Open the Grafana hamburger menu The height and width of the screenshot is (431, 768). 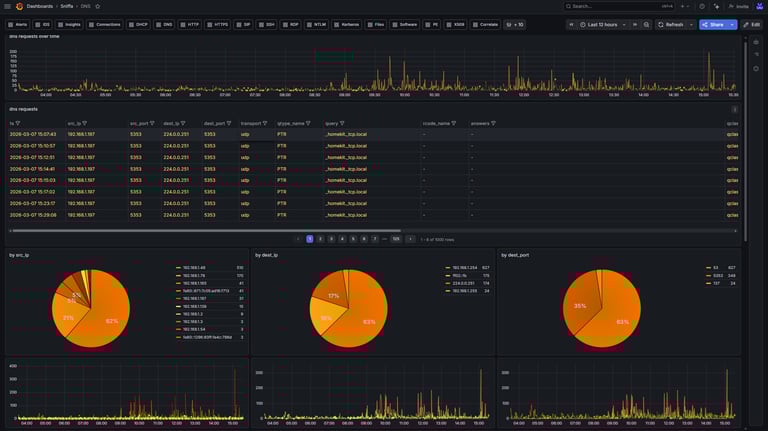coord(7,6)
